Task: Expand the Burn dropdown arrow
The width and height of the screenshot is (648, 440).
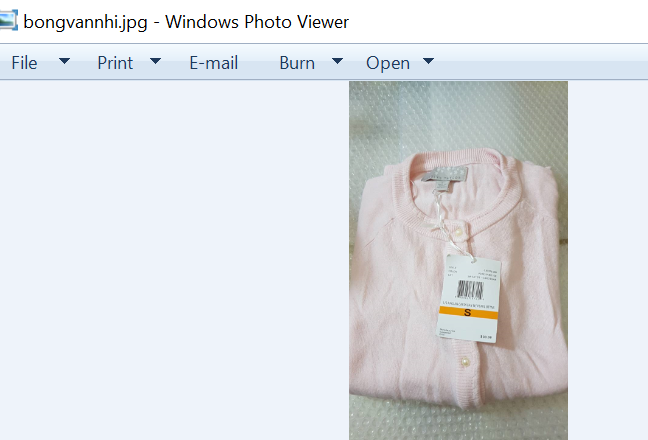Action: coord(337,62)
